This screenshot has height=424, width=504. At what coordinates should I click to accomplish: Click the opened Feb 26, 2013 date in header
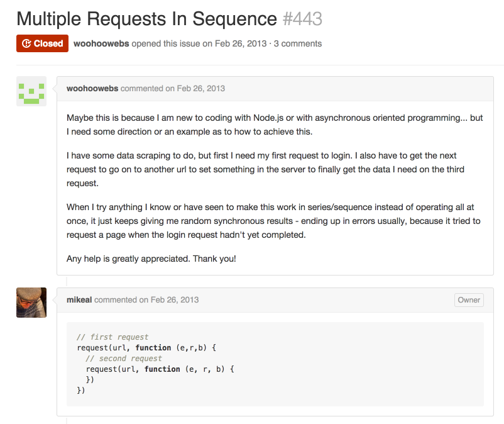click(241, 43)
